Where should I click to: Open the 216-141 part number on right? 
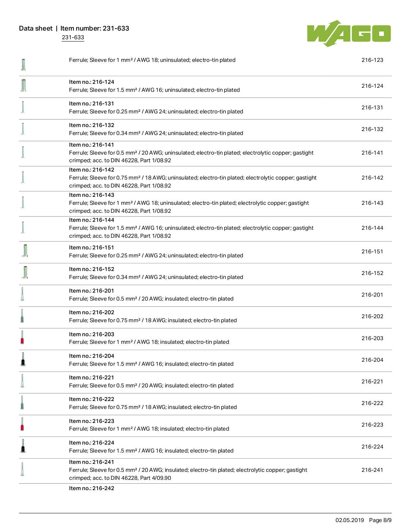pos(372,153)
